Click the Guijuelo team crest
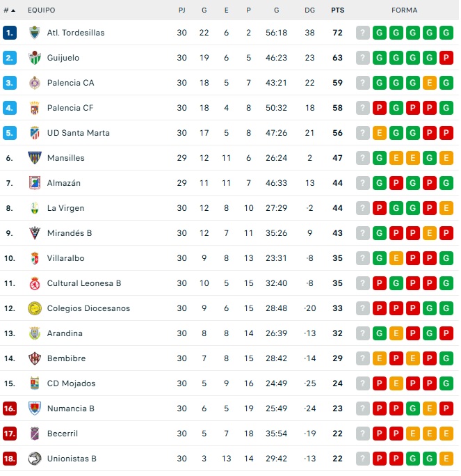The image size is (461, 476). pyautogui.click(x=34, y=58)
